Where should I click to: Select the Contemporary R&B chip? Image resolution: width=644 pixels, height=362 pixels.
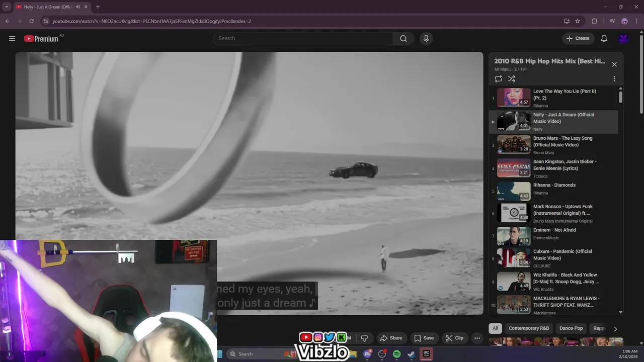click(x=529, y=328)
